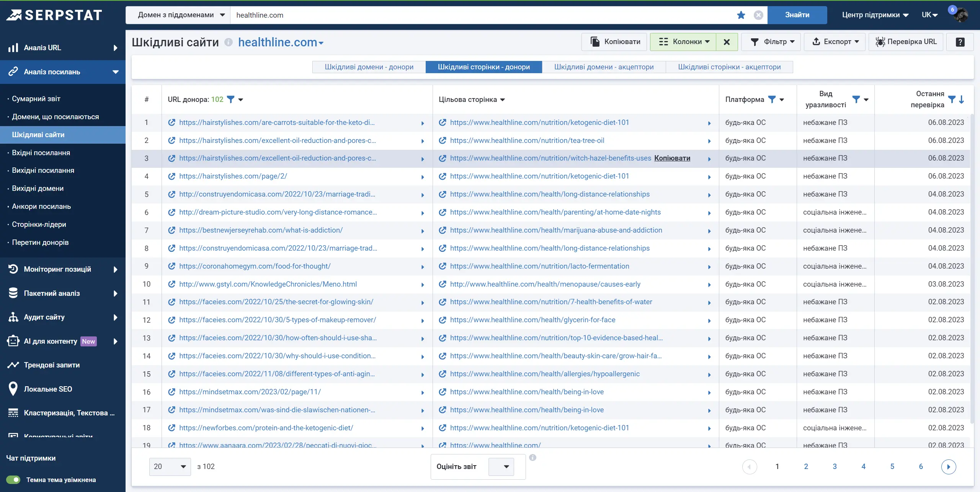Toggle the Темна тема увімкнена switch
Screen dimensions: 980x492
pos(13,480)
